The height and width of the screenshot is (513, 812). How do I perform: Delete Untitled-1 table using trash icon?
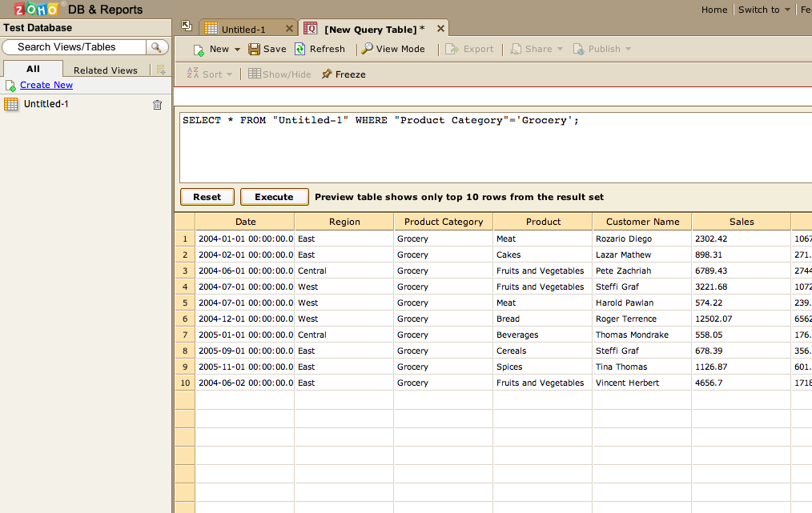click(x=157, y=105)
